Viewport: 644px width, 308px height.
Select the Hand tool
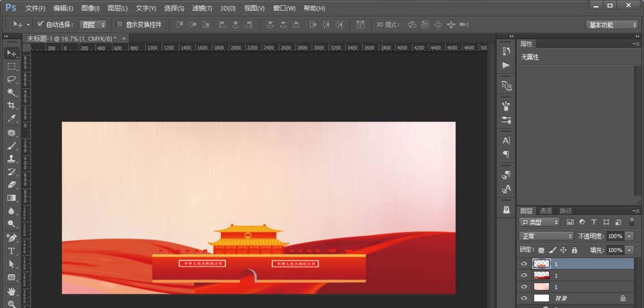tap(12, 291)
